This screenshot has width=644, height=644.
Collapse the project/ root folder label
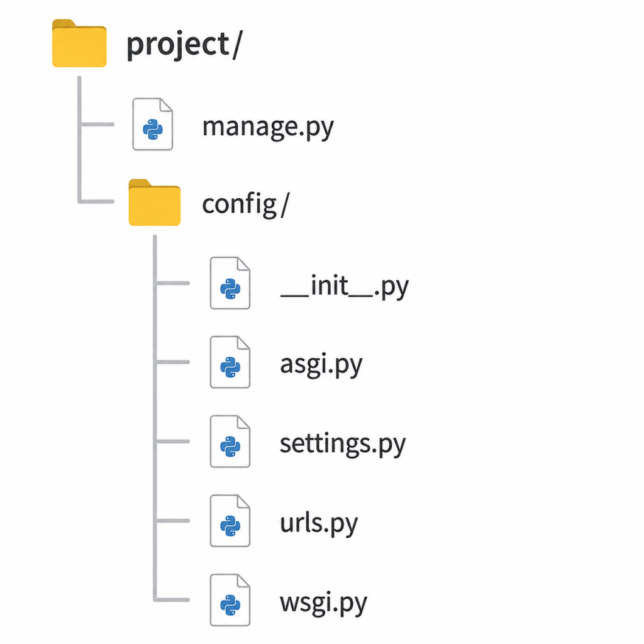click(184, 45)
